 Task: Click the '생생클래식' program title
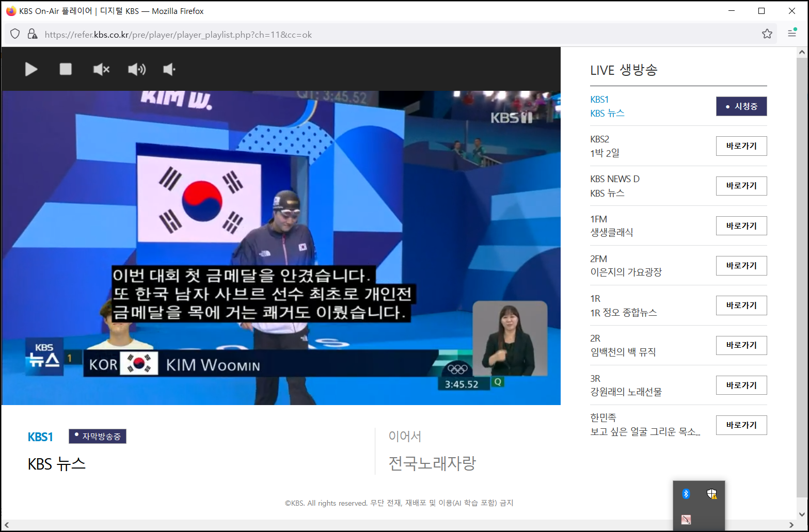click(611, 233)
